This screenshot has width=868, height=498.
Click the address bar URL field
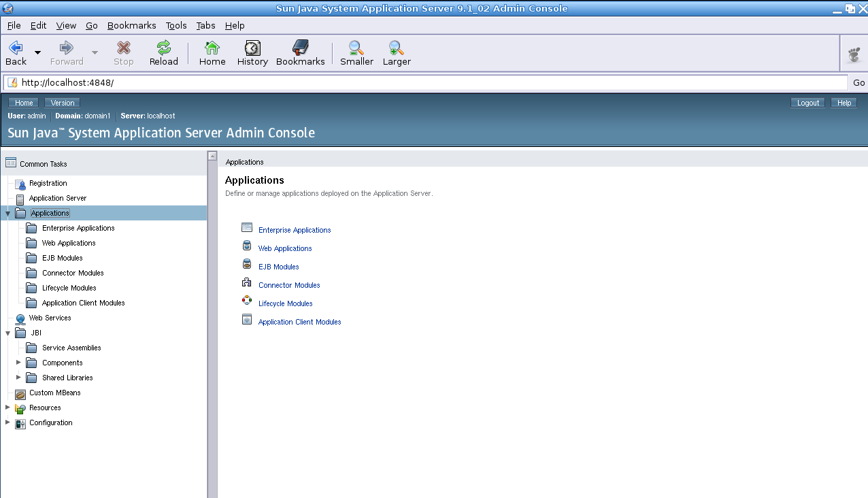click(x=426, y=82)
